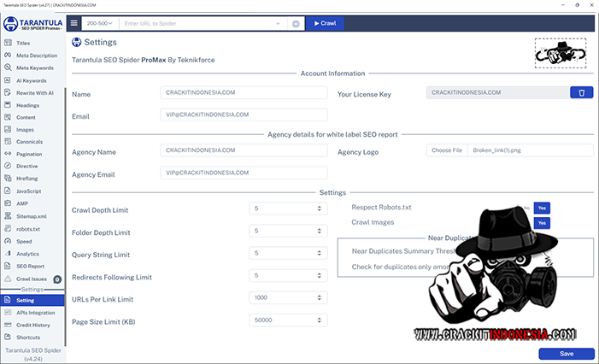Click Choose File for Agency Logo
This screenshot has width=599, height=364.
[447, 150]
